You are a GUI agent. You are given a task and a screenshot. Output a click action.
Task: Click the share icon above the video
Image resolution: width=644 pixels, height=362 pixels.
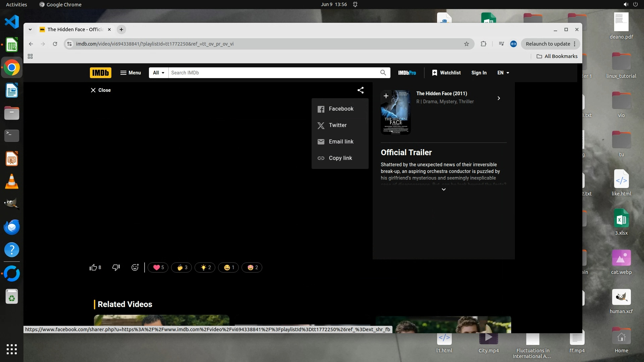[361, 90]
